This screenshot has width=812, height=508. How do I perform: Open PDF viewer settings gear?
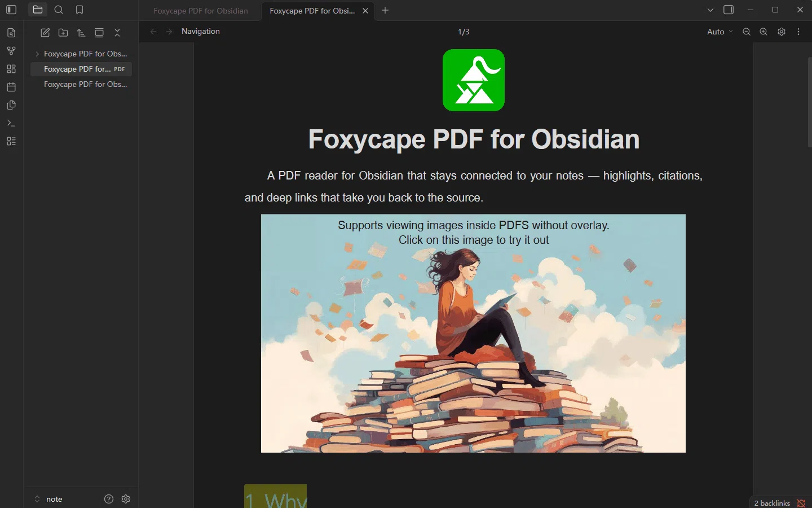click(x=782, y=32)
